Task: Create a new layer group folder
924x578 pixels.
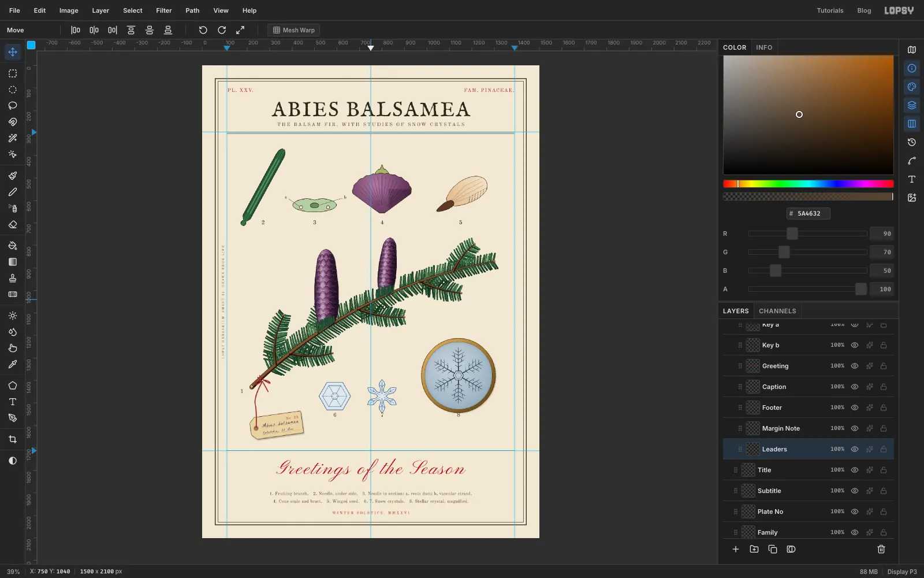Action: click(x=754, y=549)
